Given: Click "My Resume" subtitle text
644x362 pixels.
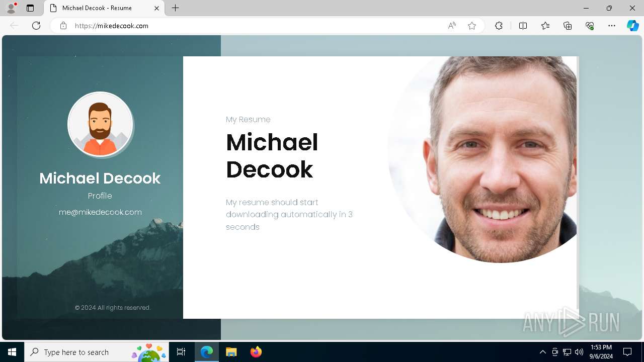Looking at the screenshot, I should tap(248, 119).
